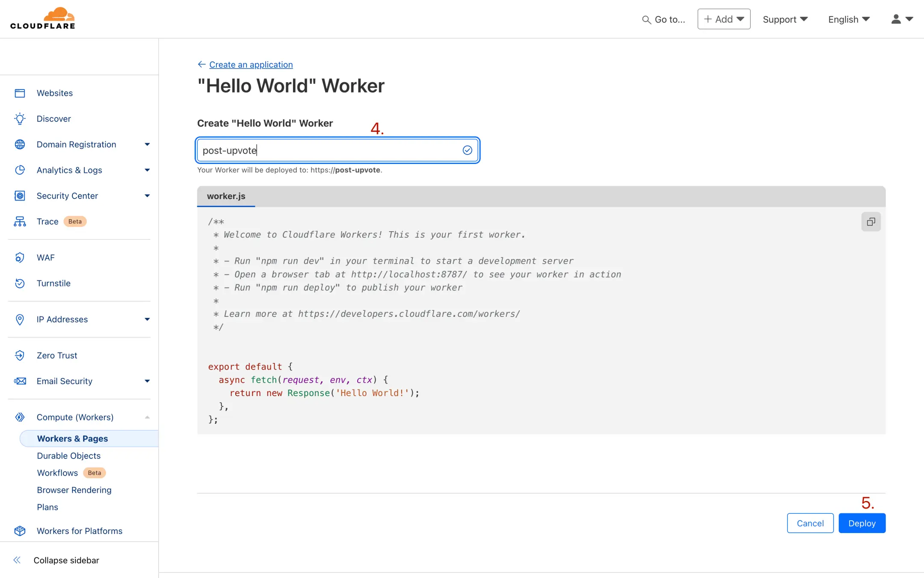Click the Deploy button

pos(862,523)
